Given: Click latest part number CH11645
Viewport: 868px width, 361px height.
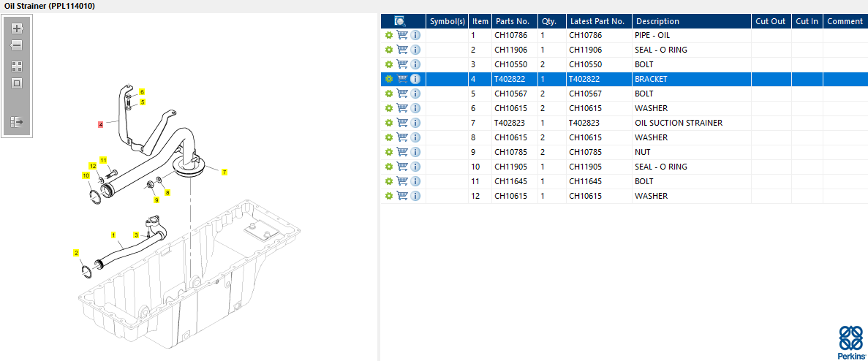Looking at the screenshot, I should [x=585, y=181].
